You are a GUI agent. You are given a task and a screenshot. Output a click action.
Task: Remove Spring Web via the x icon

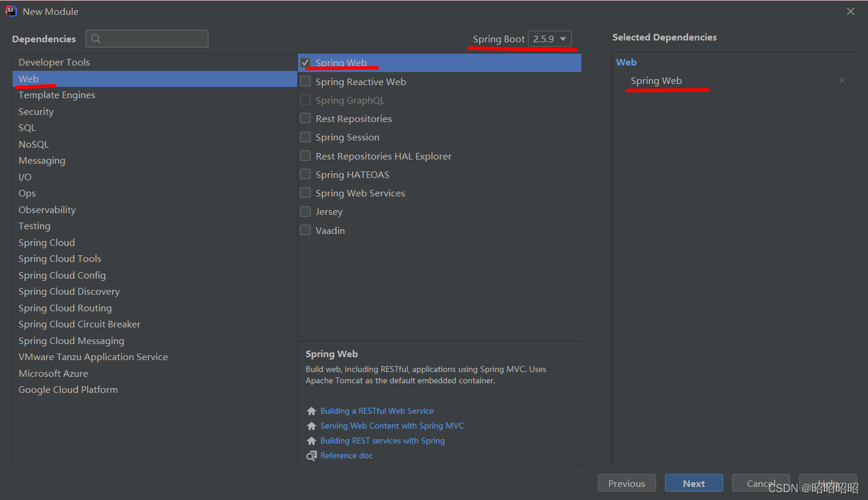842,80
